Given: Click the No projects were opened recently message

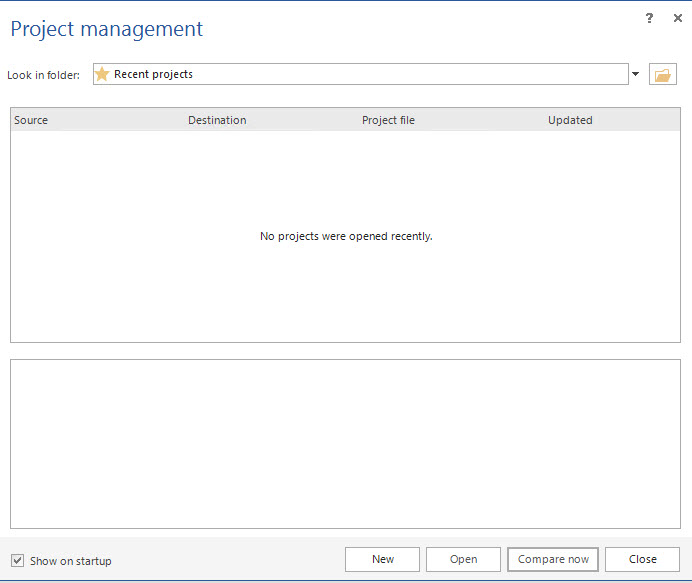Looking at the screenshot, I should tap(346, 236).
